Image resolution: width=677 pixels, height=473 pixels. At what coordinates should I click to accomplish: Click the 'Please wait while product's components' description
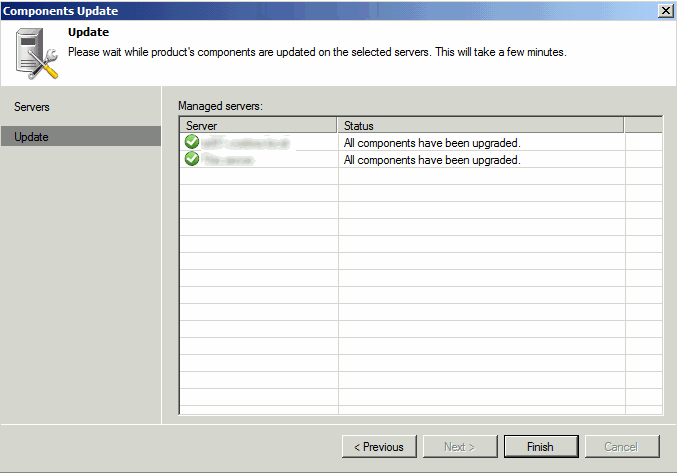point(317,52)
